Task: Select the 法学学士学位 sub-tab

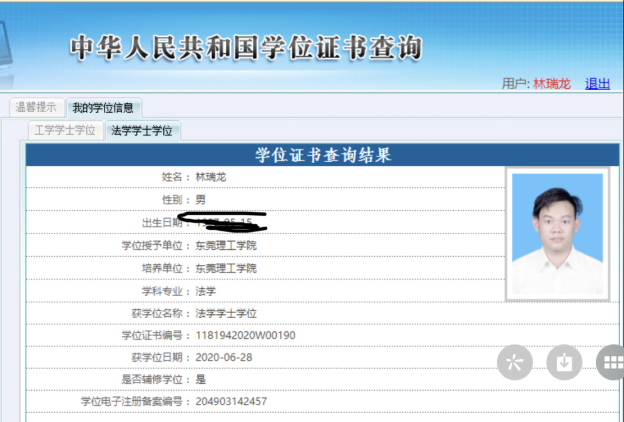Action: pos(142,130)
